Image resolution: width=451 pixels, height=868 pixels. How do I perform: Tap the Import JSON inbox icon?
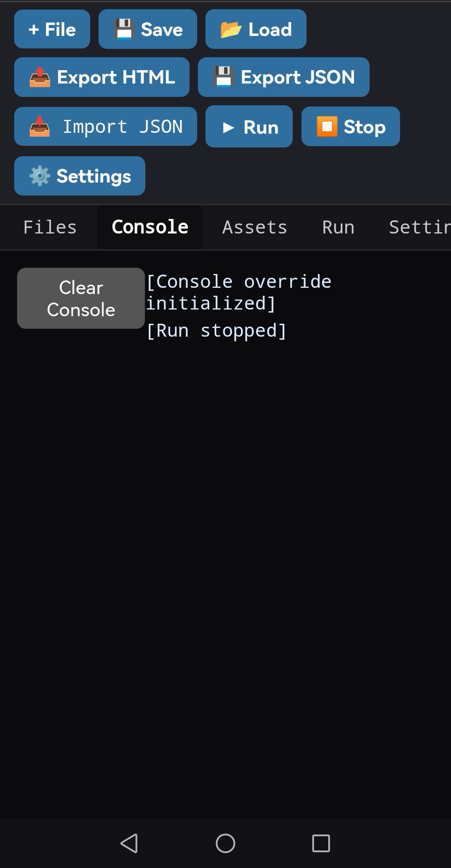coord(40,127)
